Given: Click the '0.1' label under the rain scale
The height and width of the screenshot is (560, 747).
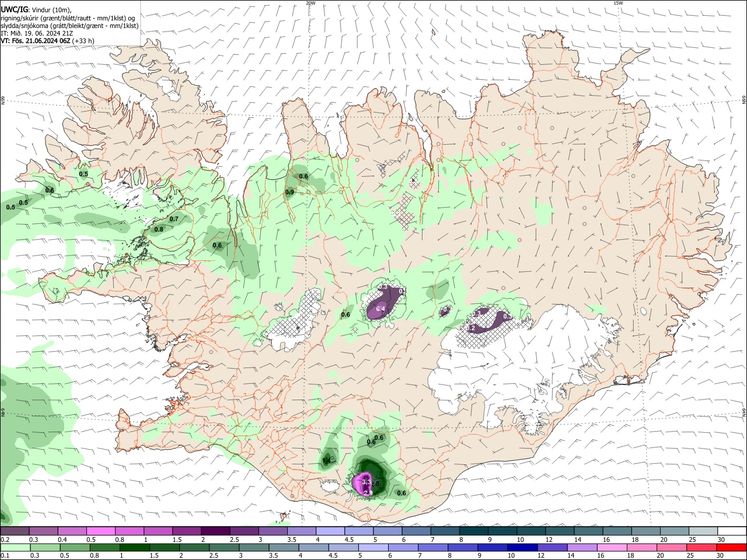Looking at the screenshot, I should (5, 556).
